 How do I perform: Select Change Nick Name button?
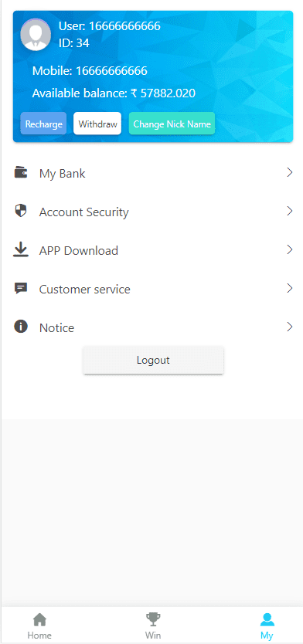[172, 124]
